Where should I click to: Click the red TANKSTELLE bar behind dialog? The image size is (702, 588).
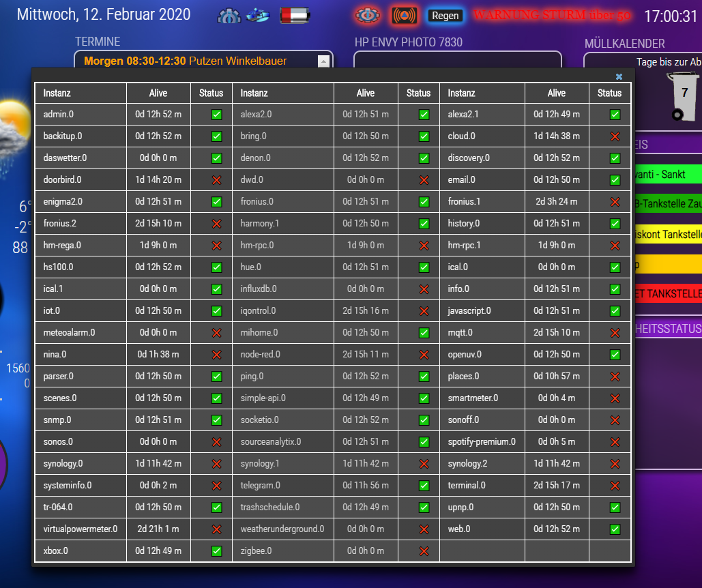[x=669, y=293]
